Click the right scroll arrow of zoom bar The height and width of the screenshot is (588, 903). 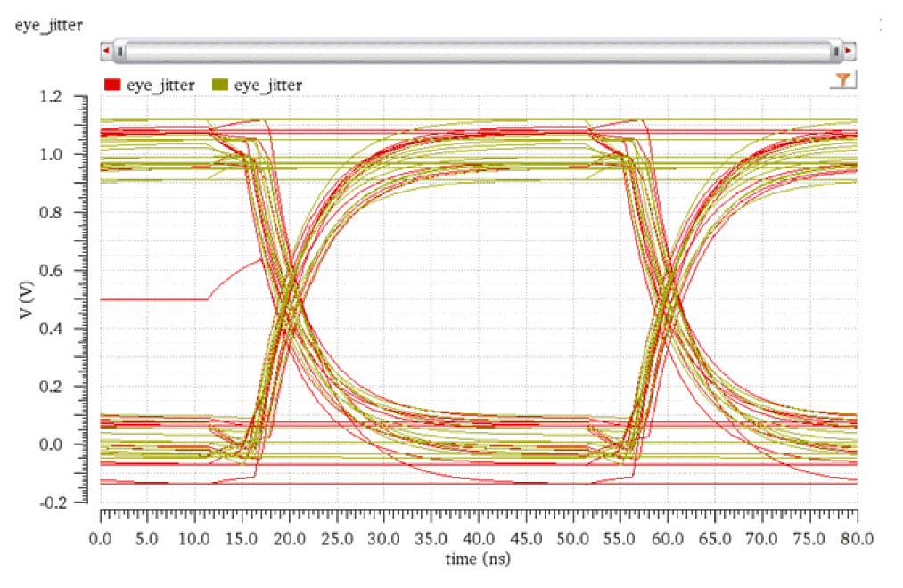pyautogui.click(x=850, y=52)
